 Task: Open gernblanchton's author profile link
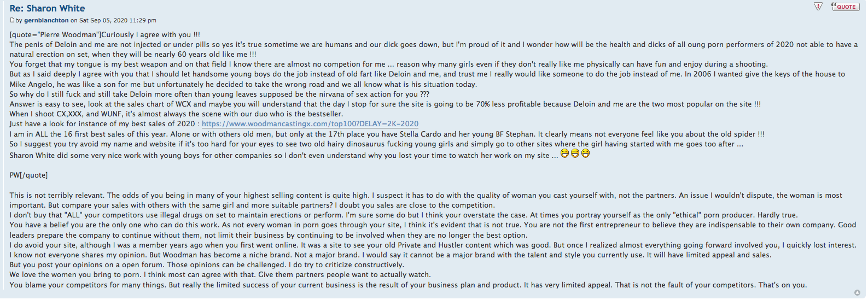(x=46, y=21)
